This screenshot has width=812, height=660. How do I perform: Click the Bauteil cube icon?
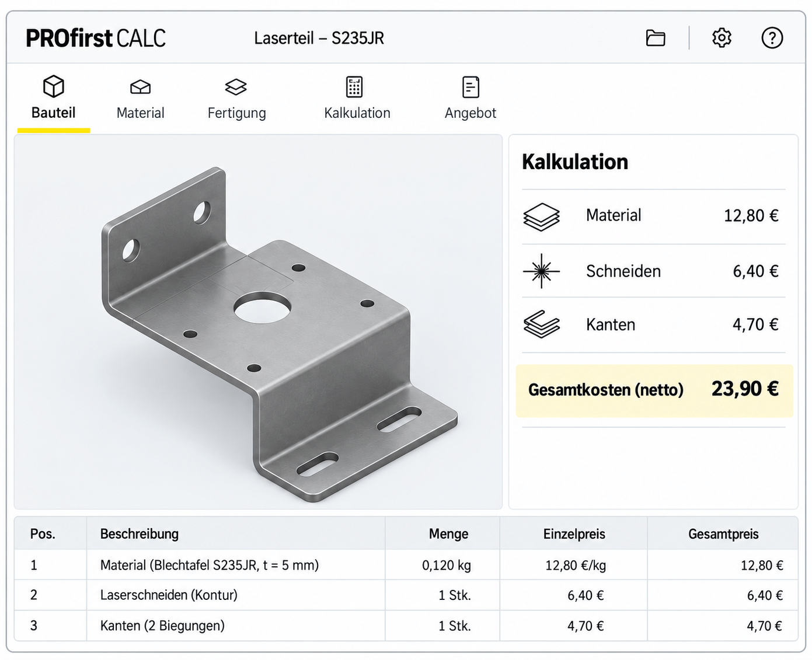pyautogui.click(x=54, y=86)
